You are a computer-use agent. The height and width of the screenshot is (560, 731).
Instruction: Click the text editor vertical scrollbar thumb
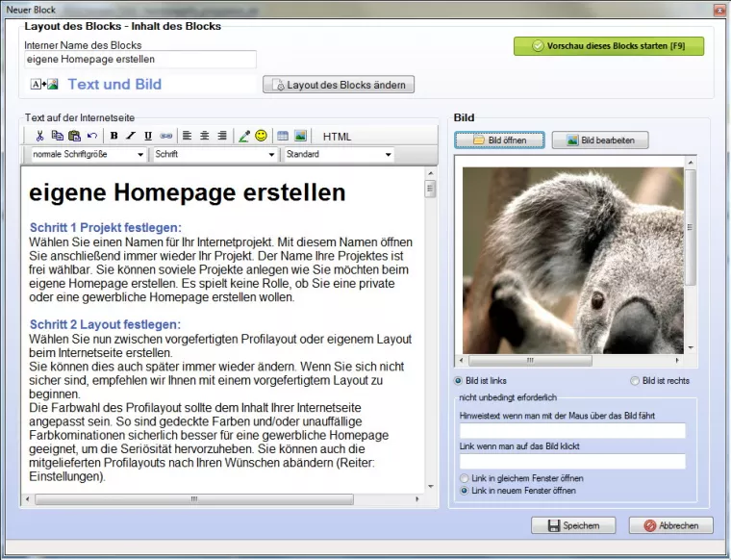pyautogui.click(x=430, y=189)
